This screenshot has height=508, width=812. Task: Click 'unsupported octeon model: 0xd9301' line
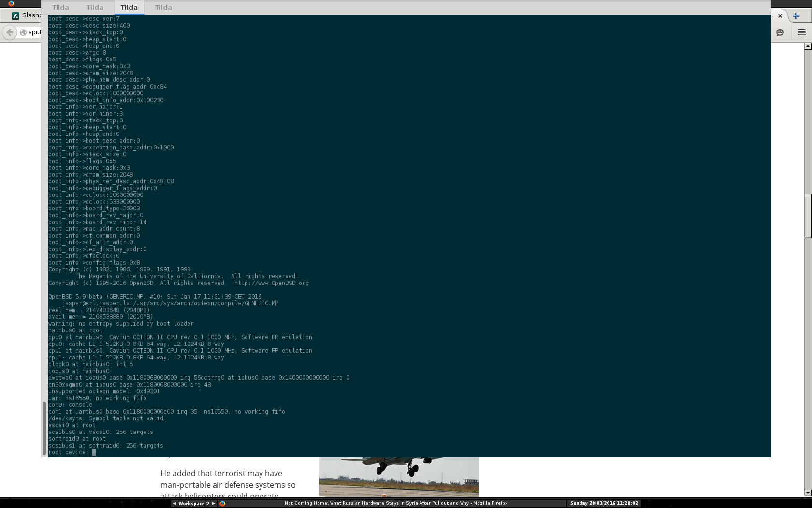click(x=104, y=391)
